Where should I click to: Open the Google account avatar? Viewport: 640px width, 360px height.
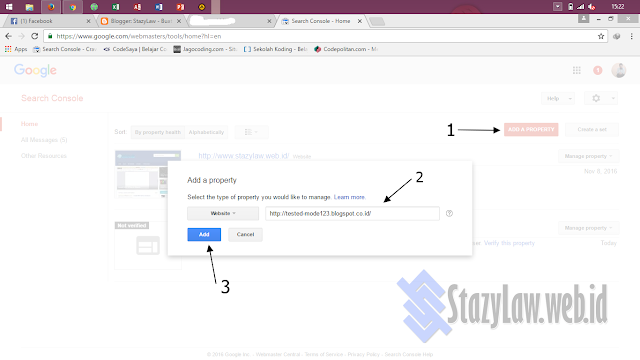click(619, 70)
